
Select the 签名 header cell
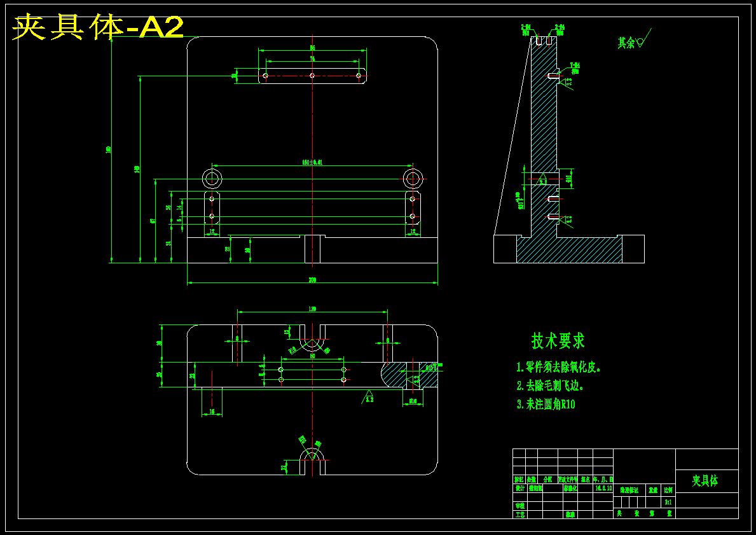pyautogui.click(x=586, y=480)
